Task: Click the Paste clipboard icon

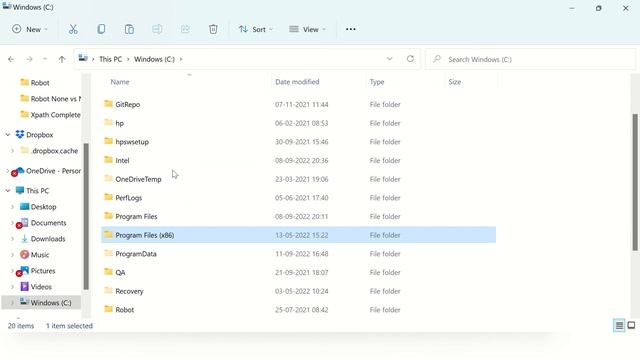Action: pyautogui.click(x=129, y=29)
